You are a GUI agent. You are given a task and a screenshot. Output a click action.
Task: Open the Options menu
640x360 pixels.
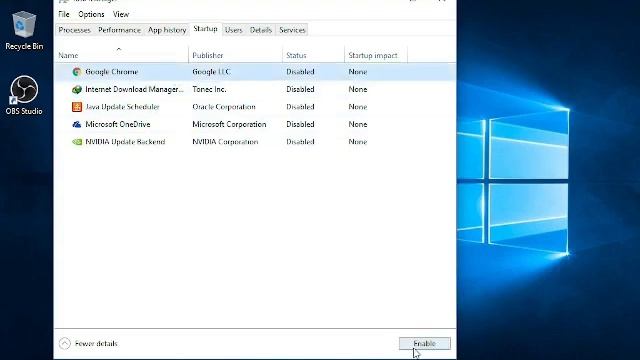(x=91, y=14)
